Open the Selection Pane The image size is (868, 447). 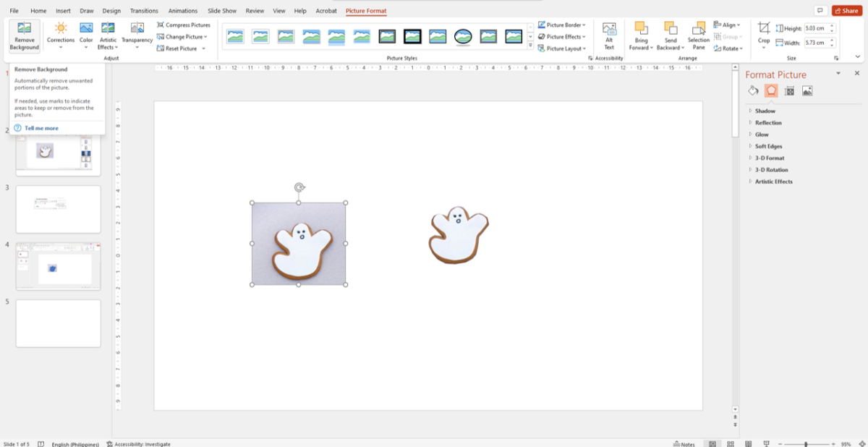[x=699, y=34]
